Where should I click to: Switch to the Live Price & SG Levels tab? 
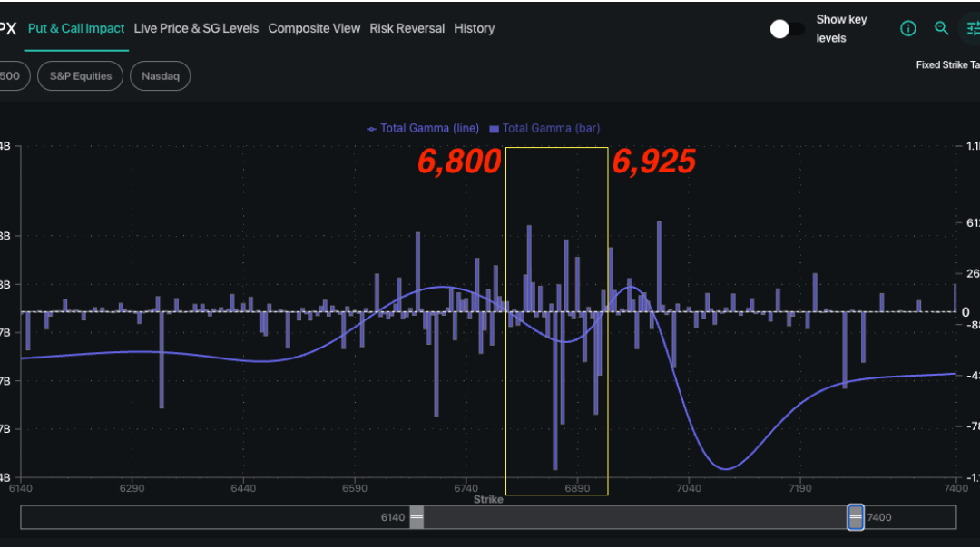pyautogui.click(x=196, y=28)
